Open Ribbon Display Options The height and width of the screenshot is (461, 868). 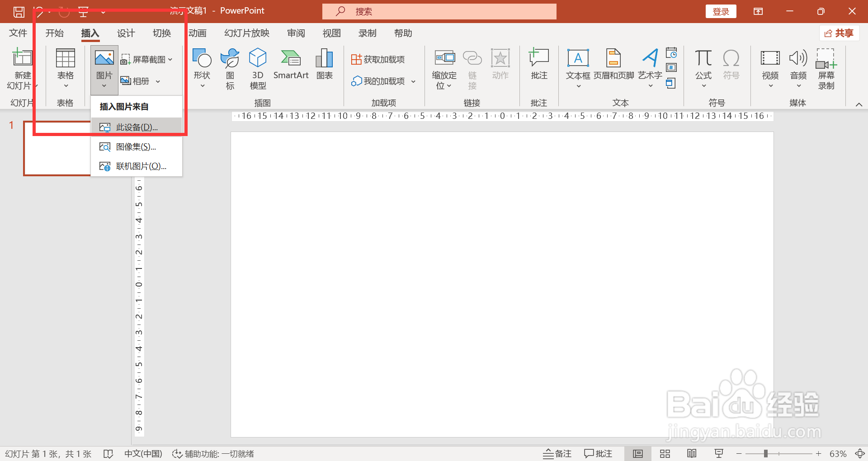(x=758, y=12)
